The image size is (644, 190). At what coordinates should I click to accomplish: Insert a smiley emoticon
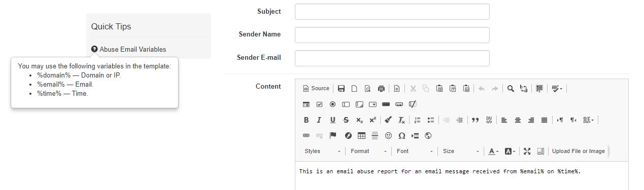[388, 136]
